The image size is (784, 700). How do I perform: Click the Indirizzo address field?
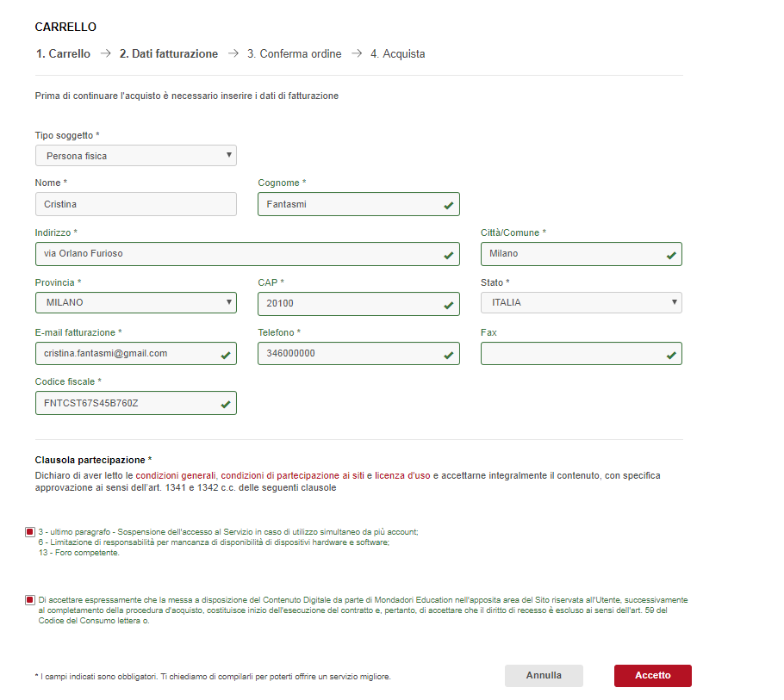point(247,254)
